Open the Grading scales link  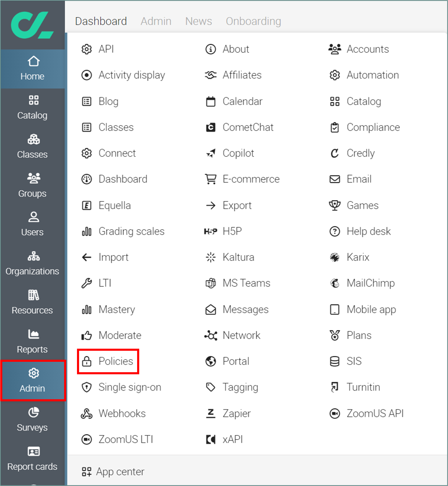tap(131, 232)
